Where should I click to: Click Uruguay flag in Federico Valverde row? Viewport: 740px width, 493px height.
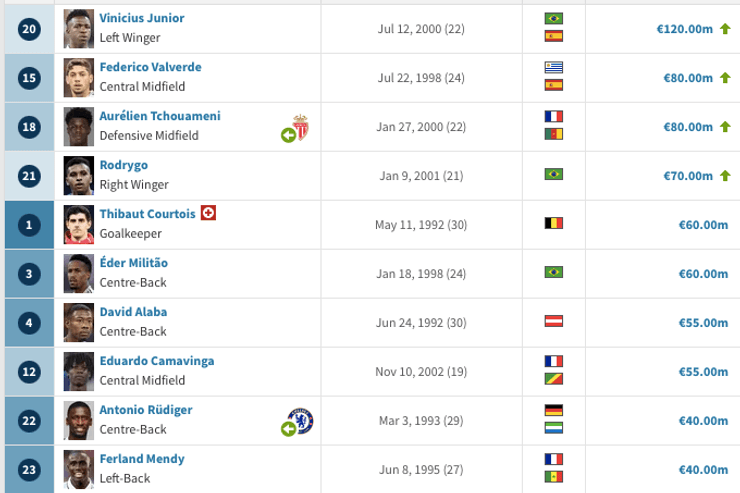point(553,67)
